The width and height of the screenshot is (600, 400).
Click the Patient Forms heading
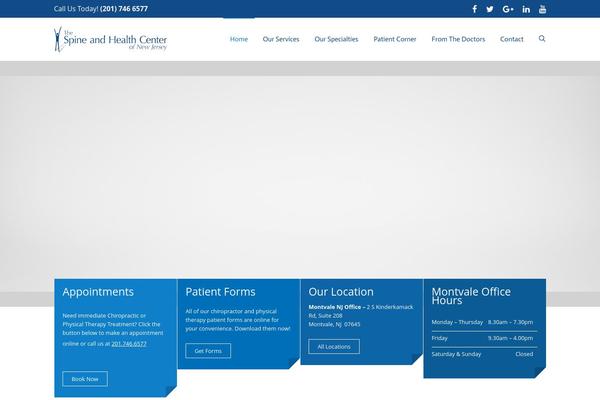220,292
